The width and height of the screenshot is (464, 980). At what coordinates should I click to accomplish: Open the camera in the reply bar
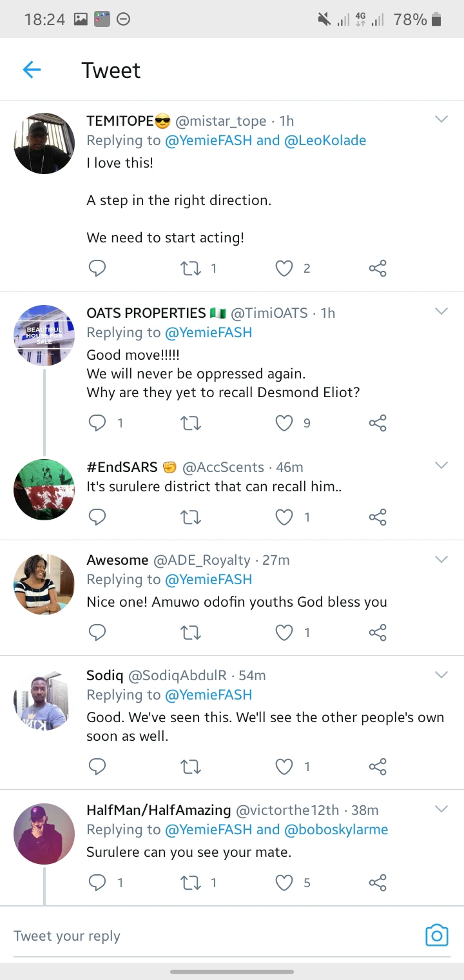click(x=436, y=935)
